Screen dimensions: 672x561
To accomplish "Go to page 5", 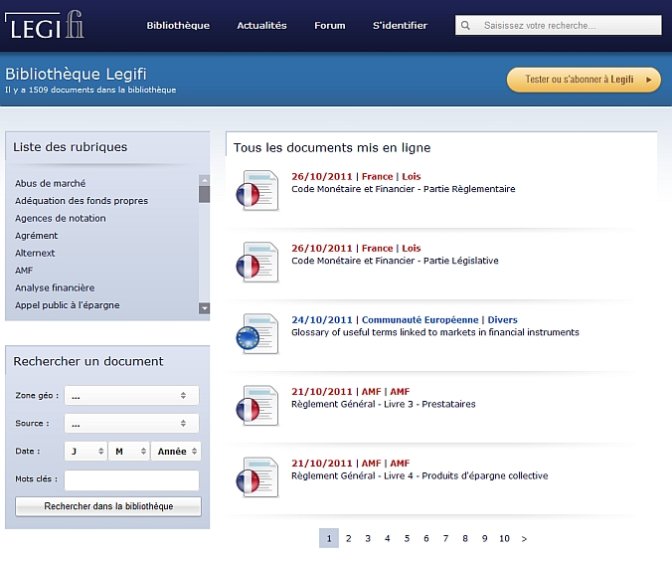I will pos(407,539).
